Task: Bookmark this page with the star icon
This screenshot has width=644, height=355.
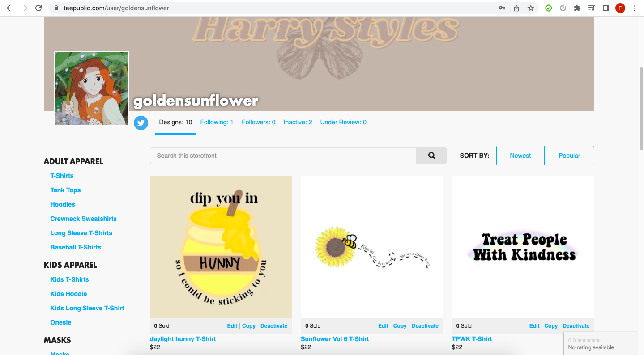Action: (x=531, y=8)
